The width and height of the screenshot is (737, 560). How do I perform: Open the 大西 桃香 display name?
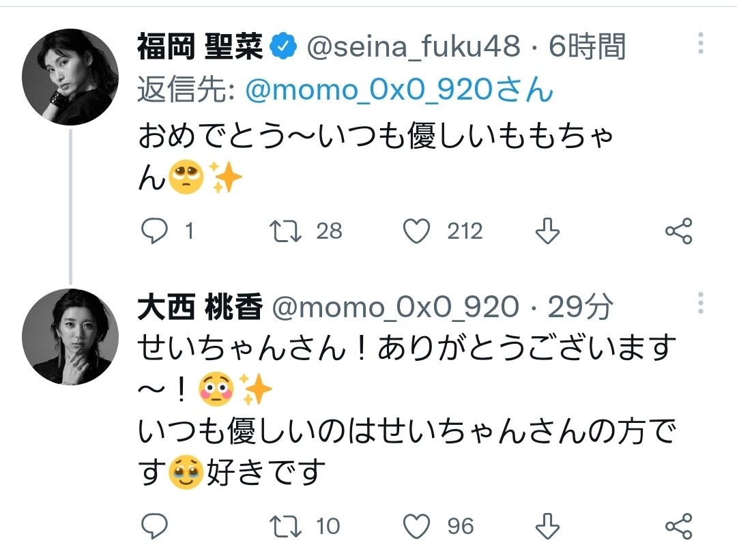click(200, 308)
